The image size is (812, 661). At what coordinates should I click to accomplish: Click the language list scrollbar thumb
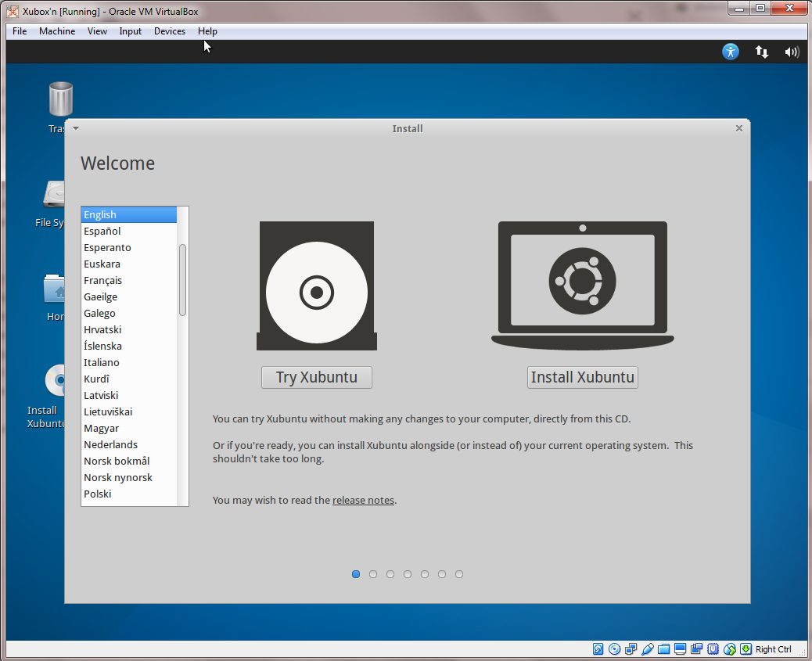click(x=182, y=280)
